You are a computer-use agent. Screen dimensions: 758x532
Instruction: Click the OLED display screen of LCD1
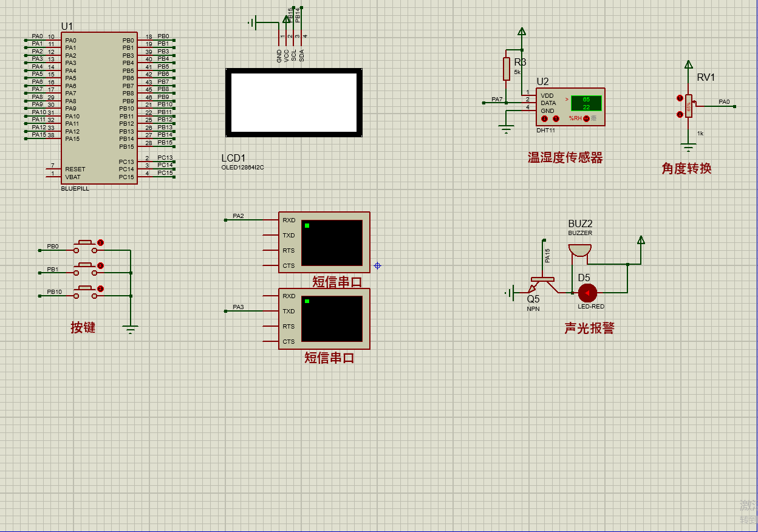pyautogui.click(x=294, y=103)
